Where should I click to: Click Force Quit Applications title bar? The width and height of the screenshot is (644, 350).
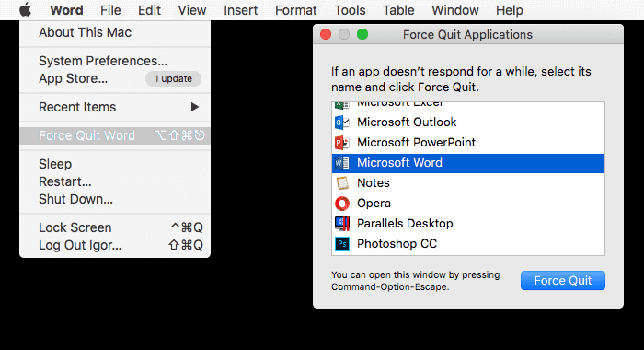[x=467, y=35]
